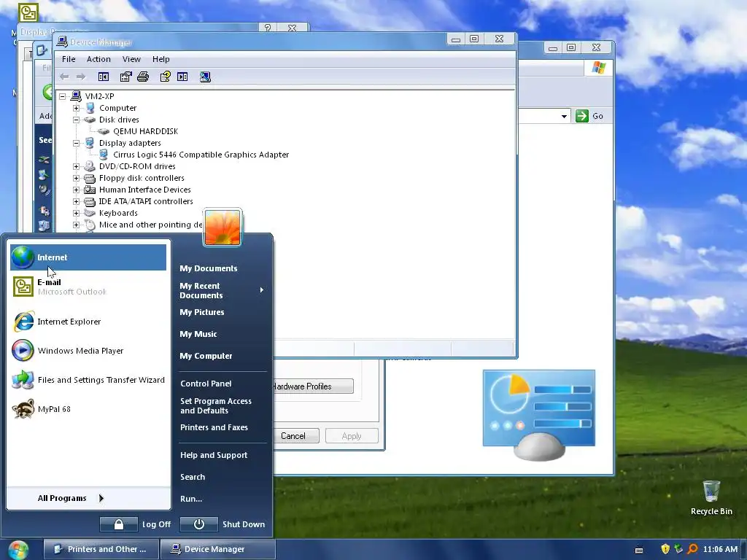Click the Forward arrow in Device Manager toolbar

coord(81,77)
